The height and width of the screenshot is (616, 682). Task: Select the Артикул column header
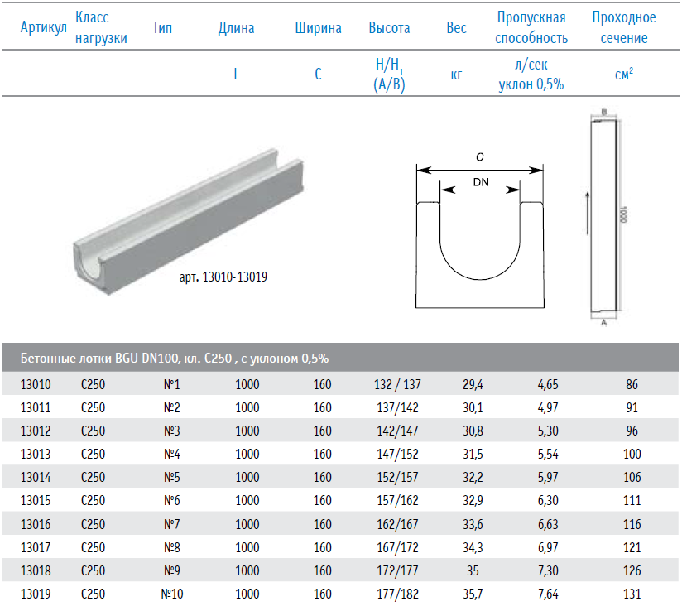[x=44, y=27]
